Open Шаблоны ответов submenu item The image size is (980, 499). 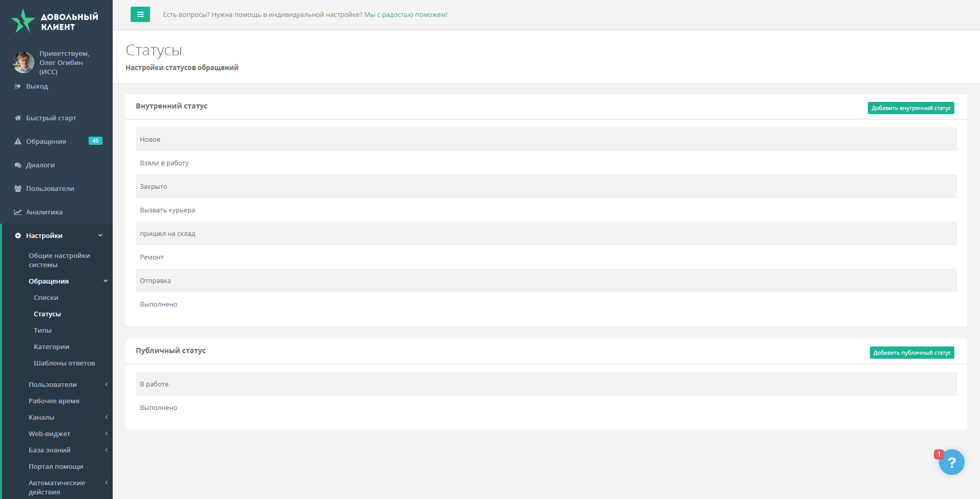65,363
